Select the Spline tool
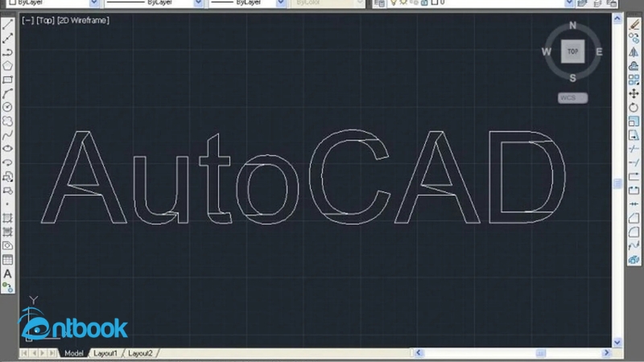Screen dimensions: 644x362 [x=7, y=135]
